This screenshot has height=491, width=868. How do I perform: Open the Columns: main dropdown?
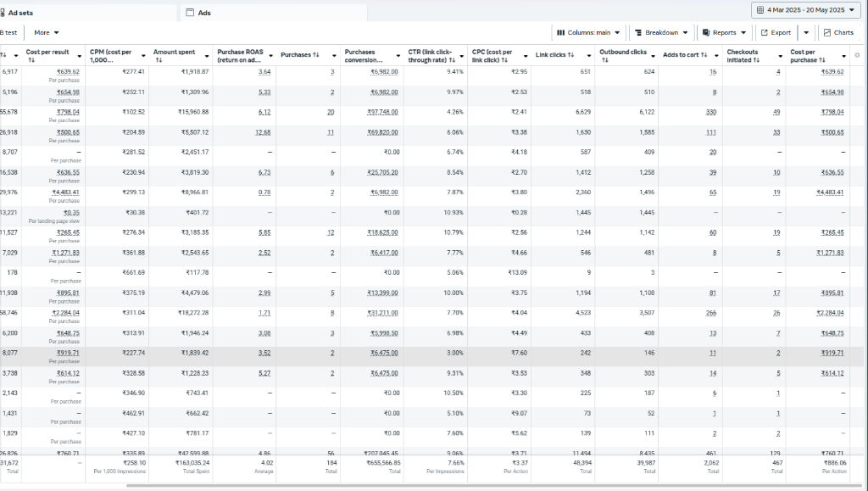click(589, 33)
